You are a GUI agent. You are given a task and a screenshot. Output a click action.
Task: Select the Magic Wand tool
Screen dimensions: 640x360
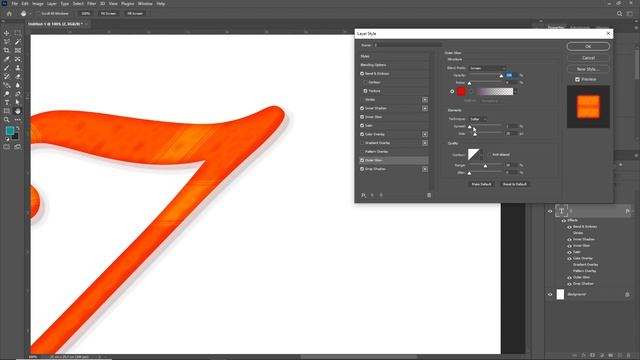[x=18, y=42]
